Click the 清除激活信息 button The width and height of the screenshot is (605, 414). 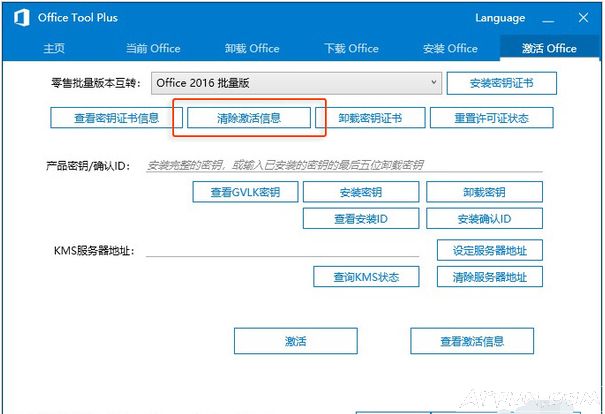[249, 118]
